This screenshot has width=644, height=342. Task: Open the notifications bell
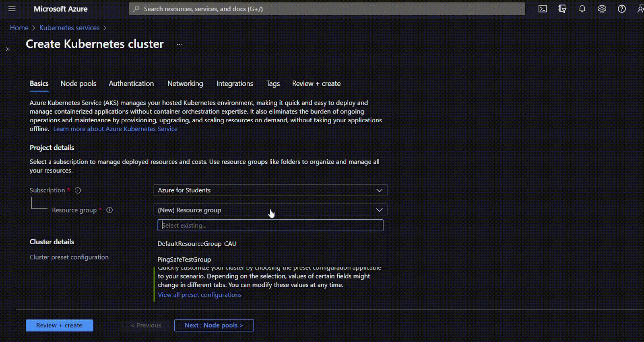pyautogui.click(x=582, y=9)
